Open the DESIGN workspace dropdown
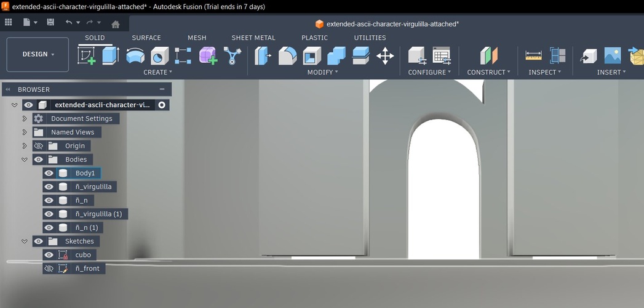 (x=38, y=54)
